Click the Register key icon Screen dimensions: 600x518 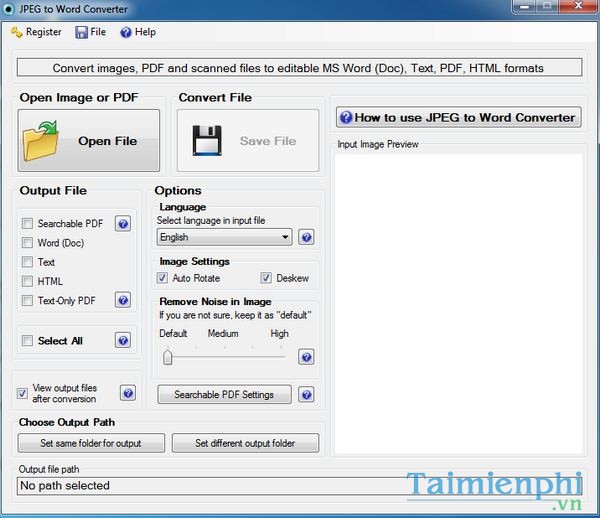[16, 33]
